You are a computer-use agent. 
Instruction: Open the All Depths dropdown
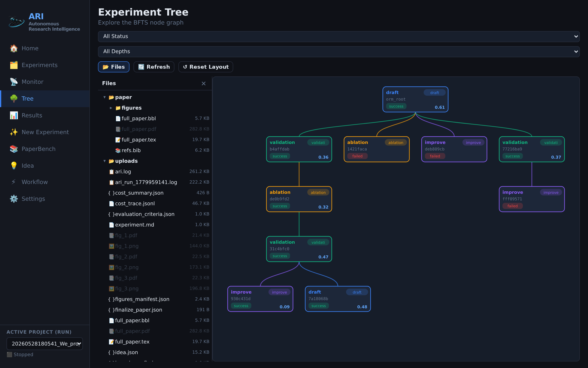click(339, 52)
